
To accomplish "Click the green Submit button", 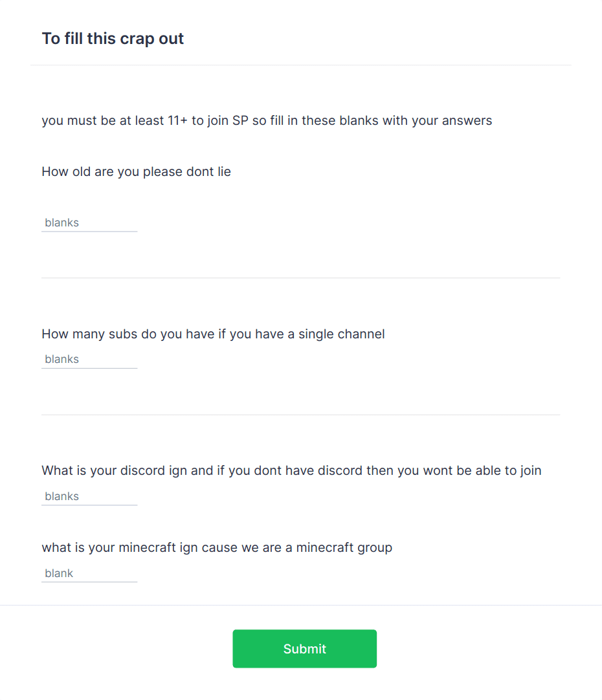I will pos(305,649).
